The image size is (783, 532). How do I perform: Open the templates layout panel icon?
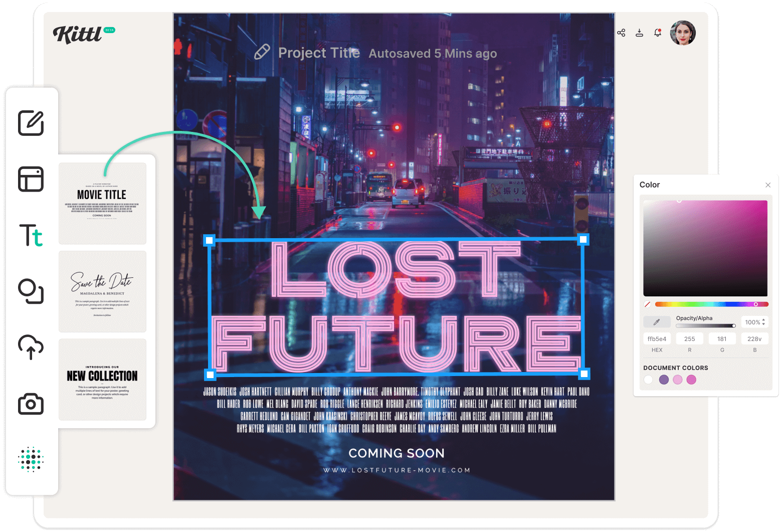(31, 179)
